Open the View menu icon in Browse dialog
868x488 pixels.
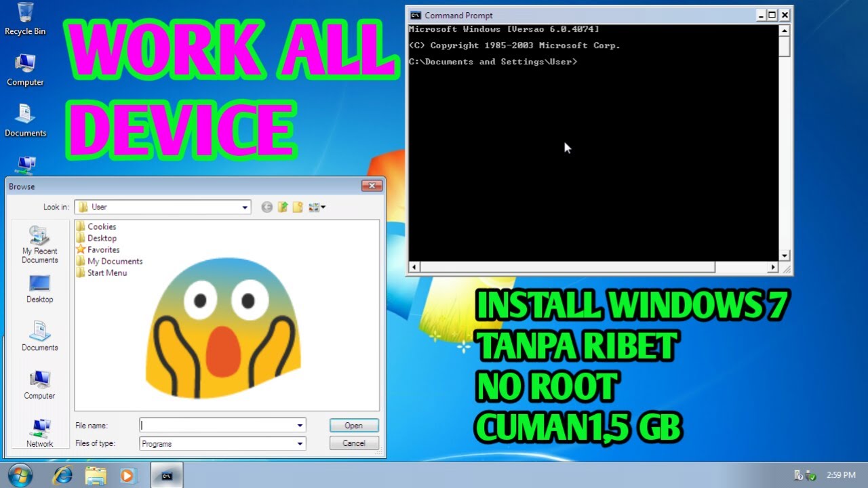(317, 207)
